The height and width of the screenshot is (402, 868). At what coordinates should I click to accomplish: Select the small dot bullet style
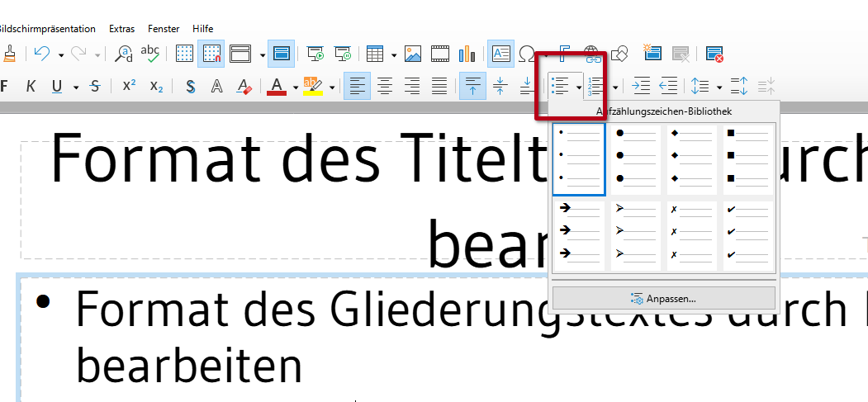click(579, 159)
